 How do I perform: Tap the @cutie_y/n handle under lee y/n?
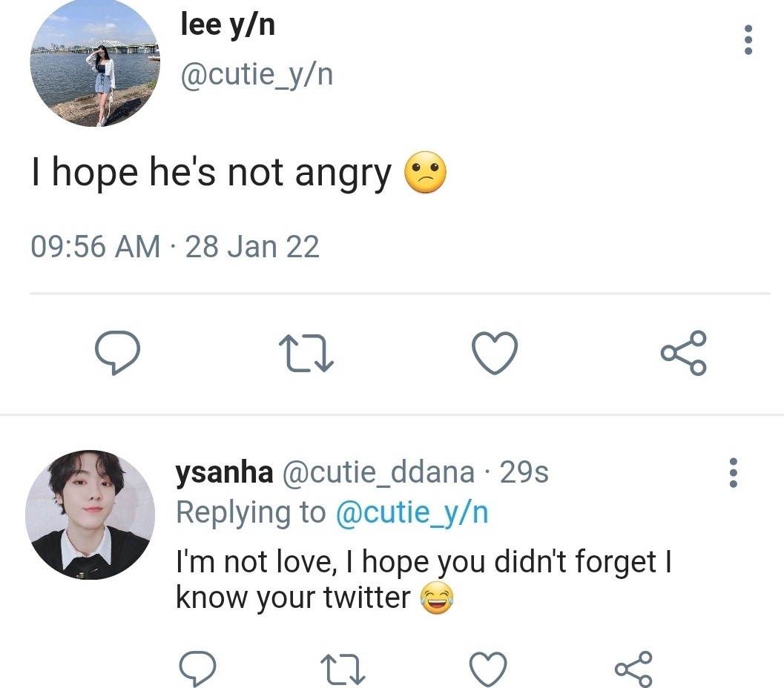point(257,74)
